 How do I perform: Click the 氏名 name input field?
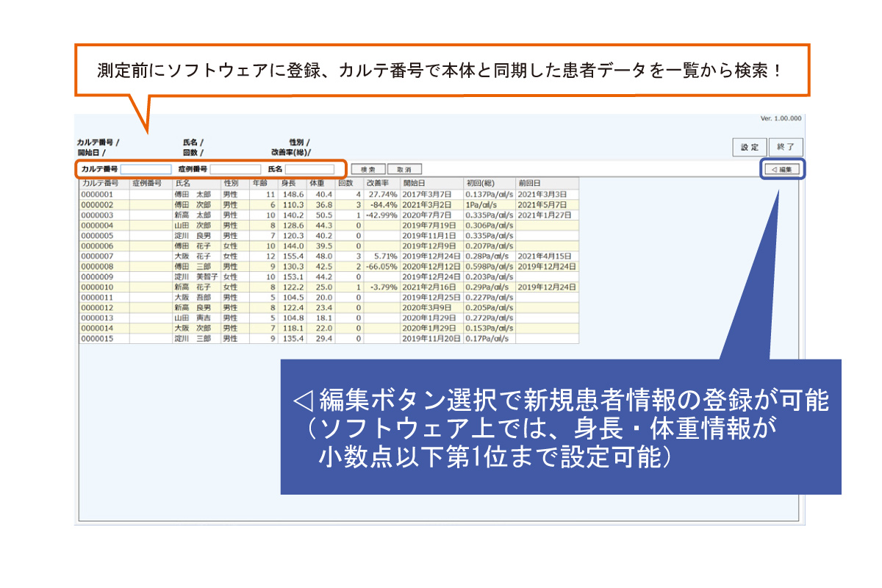coord(309,169)
